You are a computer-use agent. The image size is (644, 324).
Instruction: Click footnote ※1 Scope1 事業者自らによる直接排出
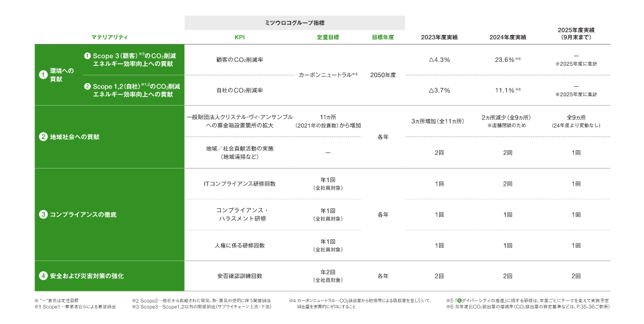[75, 307]
